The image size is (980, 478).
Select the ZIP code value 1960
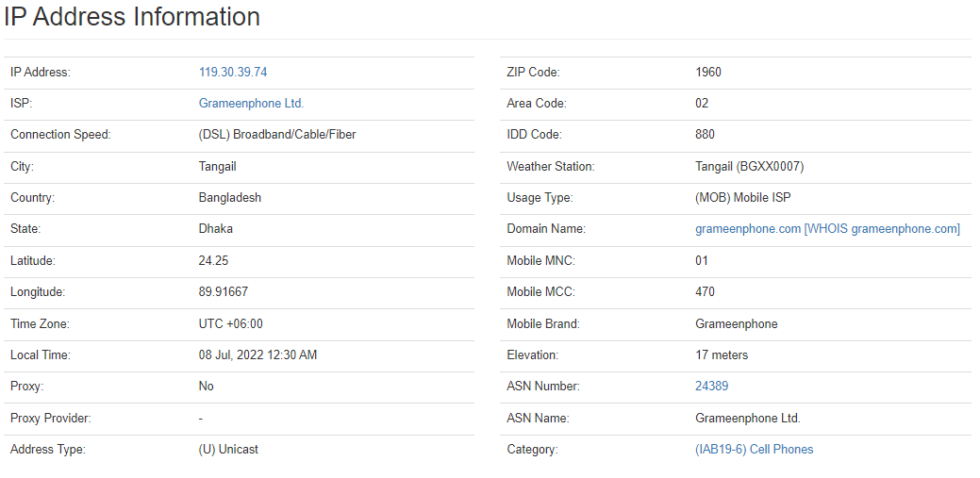707,73
